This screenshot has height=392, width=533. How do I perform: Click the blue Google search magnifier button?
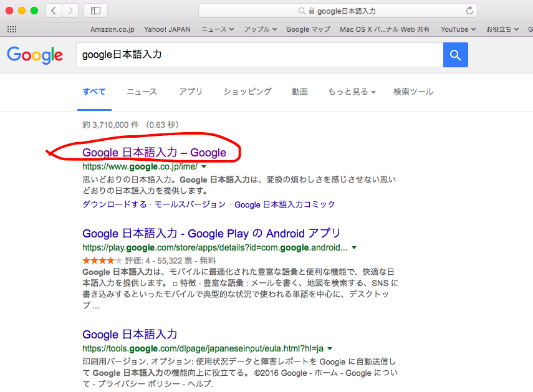455,55
